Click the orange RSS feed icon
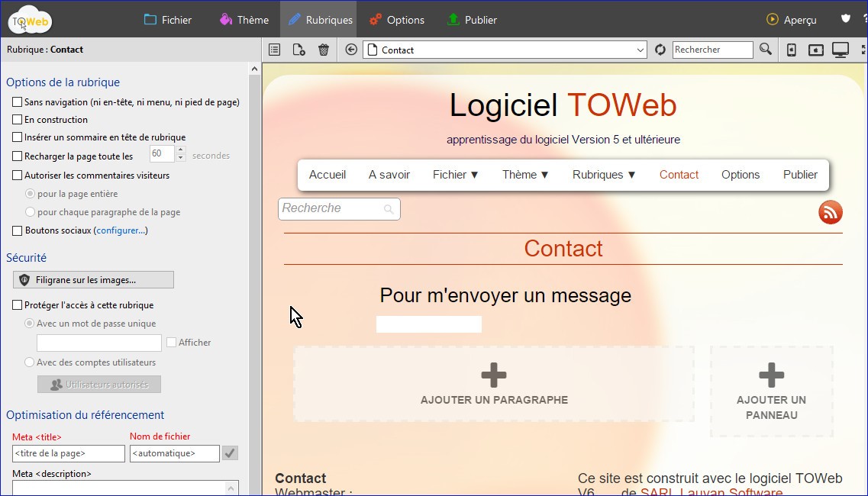 pos(831,212)
